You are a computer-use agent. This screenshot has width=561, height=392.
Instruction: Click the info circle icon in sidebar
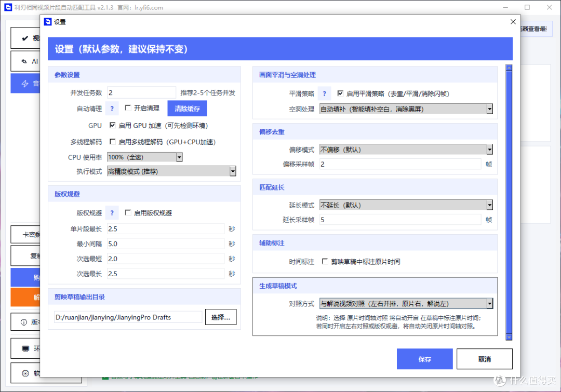pos(24,322)
